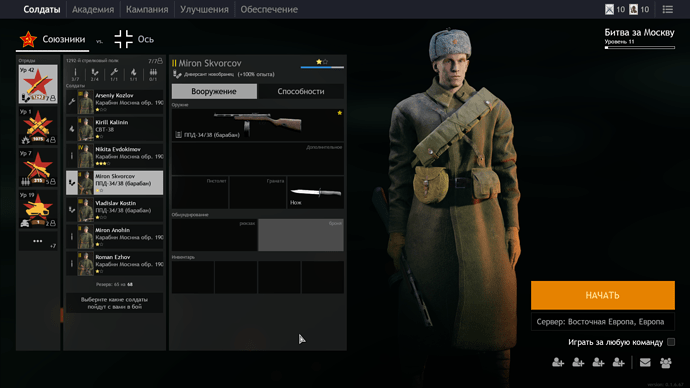Open the Солдаты tab
Image resolution: width=690 pixels, height=388 pixels.
pyautogui.click(x=41, y=9)
